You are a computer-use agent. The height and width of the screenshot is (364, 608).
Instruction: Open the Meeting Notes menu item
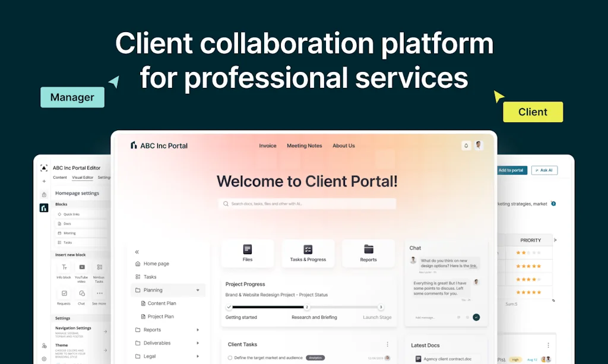tap(305, 145)
